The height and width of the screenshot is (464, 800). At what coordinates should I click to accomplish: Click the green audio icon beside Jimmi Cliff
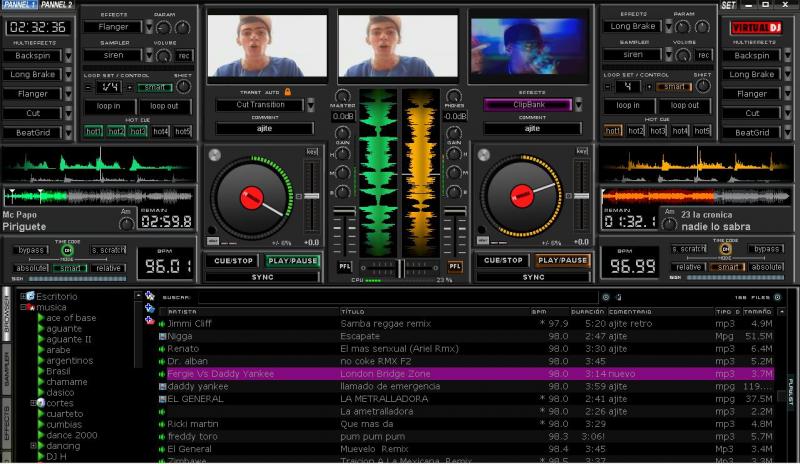click(x=162, y=324)
